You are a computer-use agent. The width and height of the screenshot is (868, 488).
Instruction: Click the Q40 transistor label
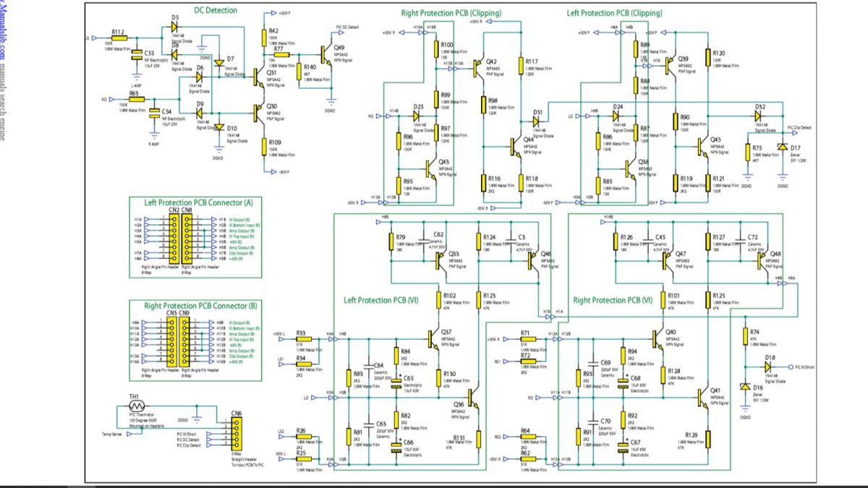pos(671,332)
